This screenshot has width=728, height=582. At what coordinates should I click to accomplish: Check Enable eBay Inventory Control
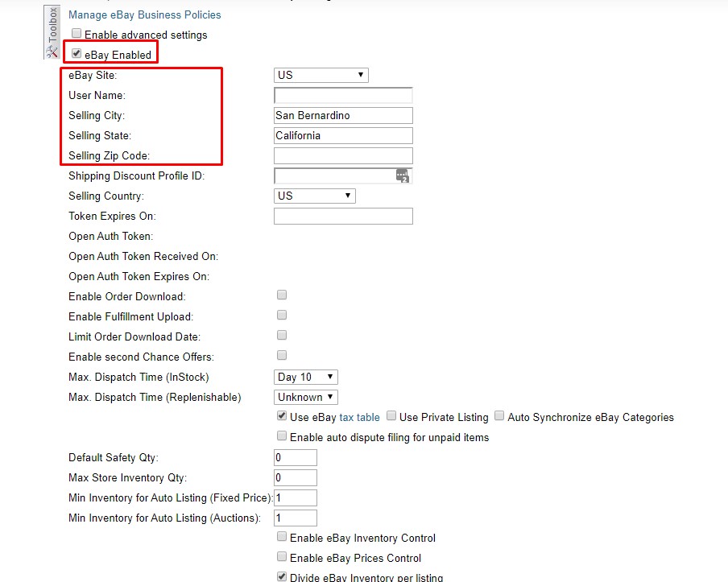pyautogui.click(x=282, y=536)
